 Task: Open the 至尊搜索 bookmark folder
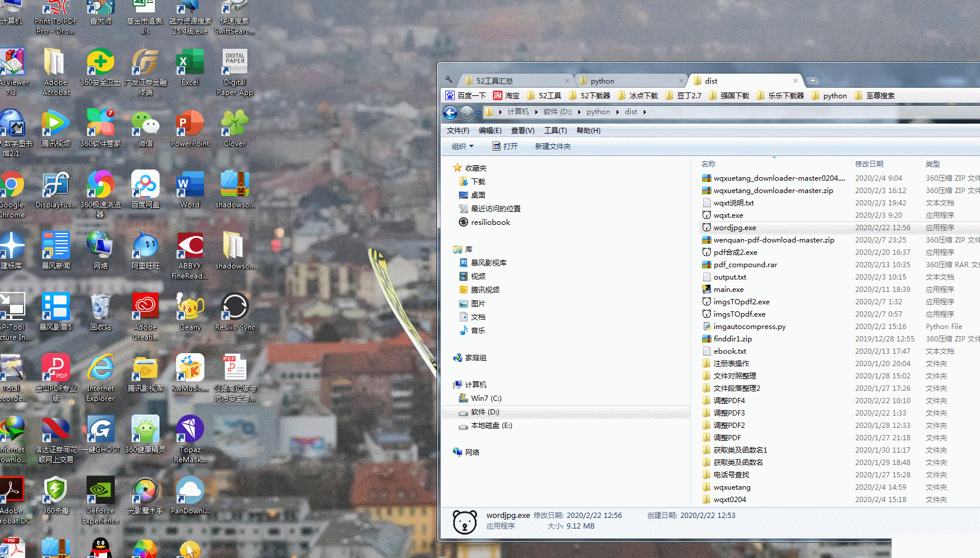tap(874, 95)
